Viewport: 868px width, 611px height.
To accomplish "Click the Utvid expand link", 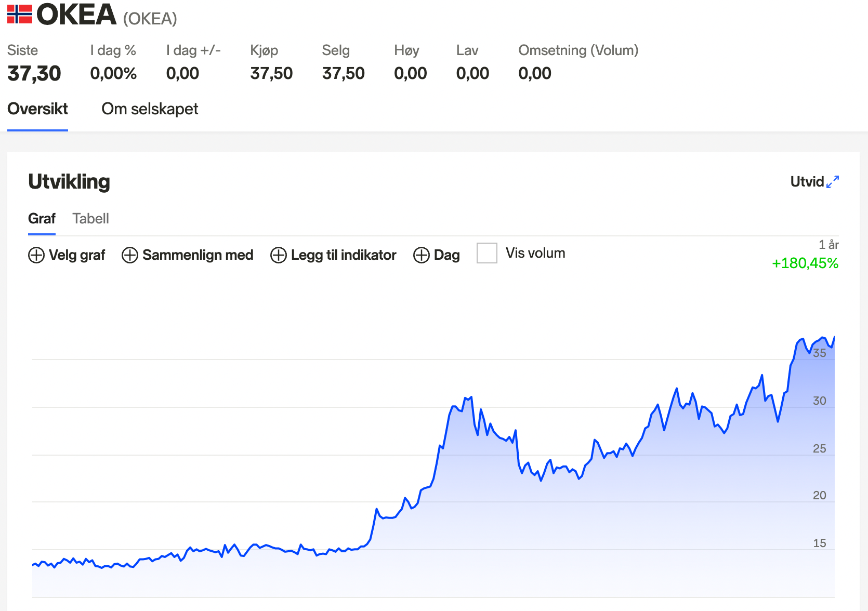I will pyautogui.click(x=814, y=182).
